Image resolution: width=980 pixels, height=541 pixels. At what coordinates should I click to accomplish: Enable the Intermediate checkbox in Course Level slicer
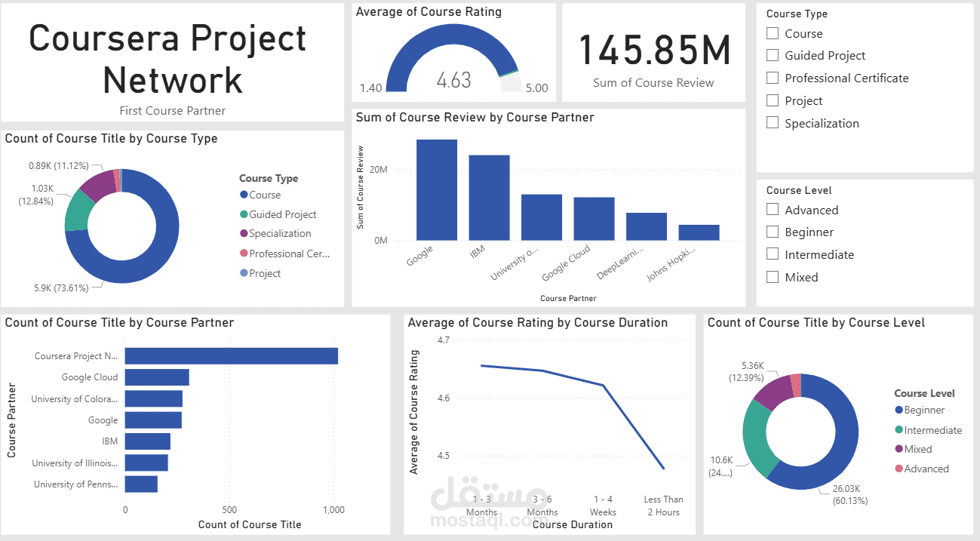coord(773,254)
